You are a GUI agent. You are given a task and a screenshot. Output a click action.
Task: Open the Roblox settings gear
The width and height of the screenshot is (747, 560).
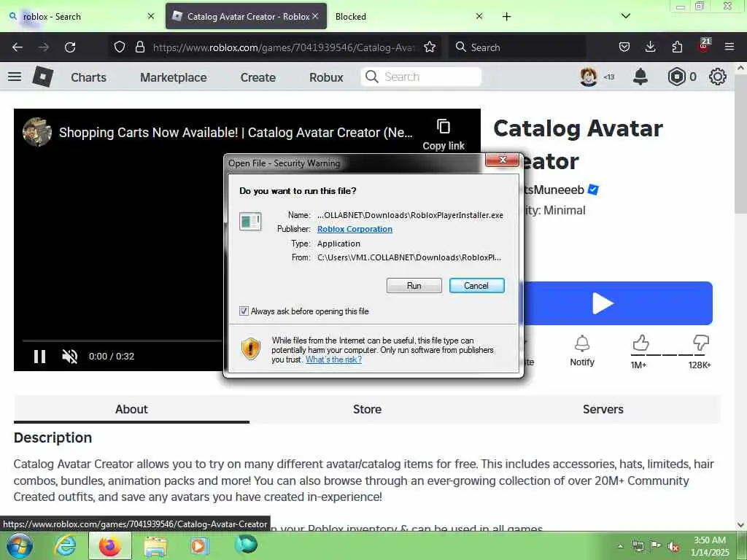pos(718,77)
